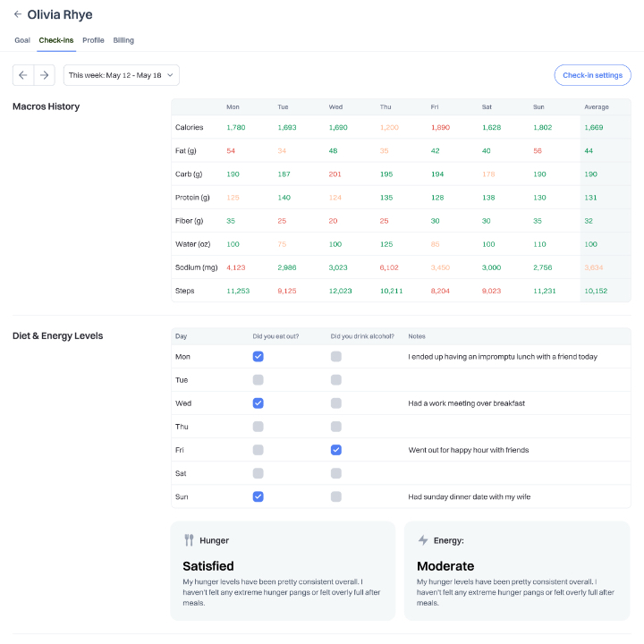Click Monday's note about impromptu lunch
The height and width of the screenshot is (644, 644).
tap(503, 356)
